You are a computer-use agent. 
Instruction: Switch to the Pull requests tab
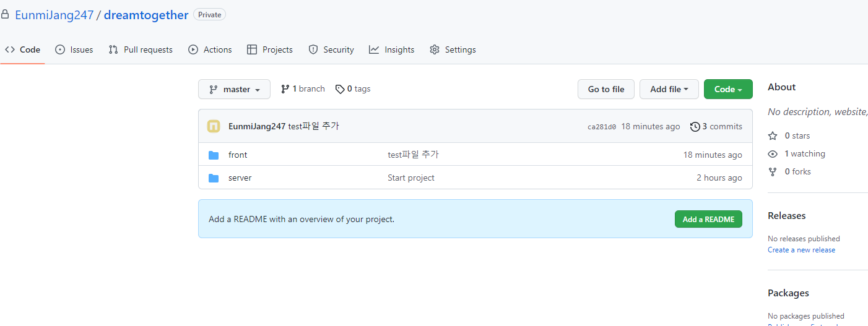point(141,49)
